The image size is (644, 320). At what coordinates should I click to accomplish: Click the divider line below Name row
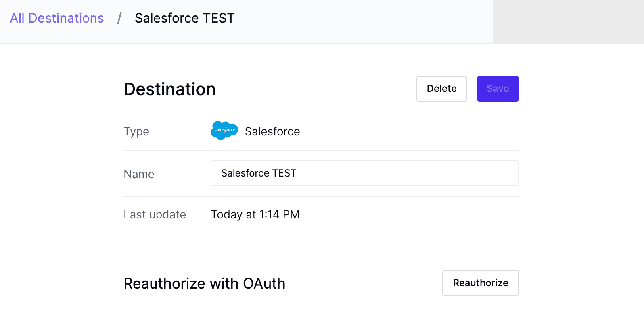point(321,196)
